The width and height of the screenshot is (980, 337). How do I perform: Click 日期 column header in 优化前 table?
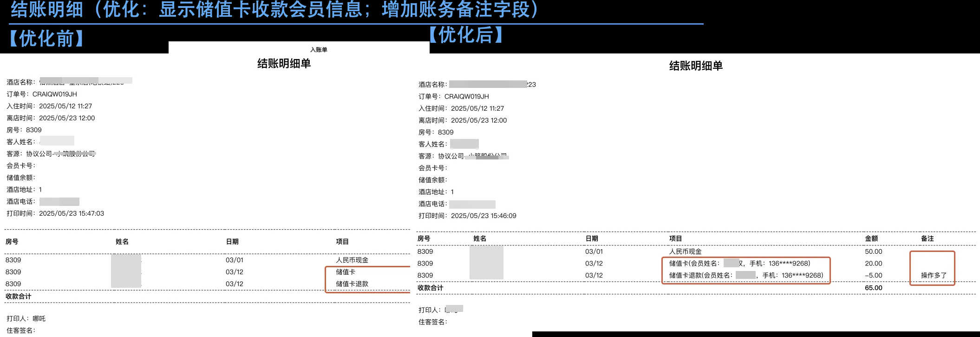click(232, 242)
